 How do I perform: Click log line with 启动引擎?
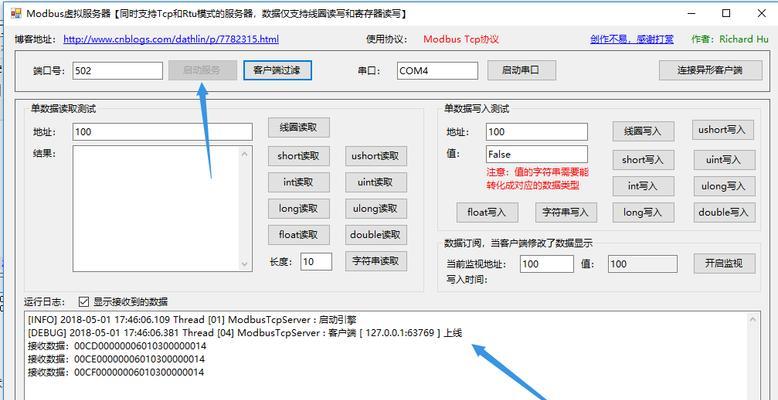pyautogui.click(x=193, y=320)
